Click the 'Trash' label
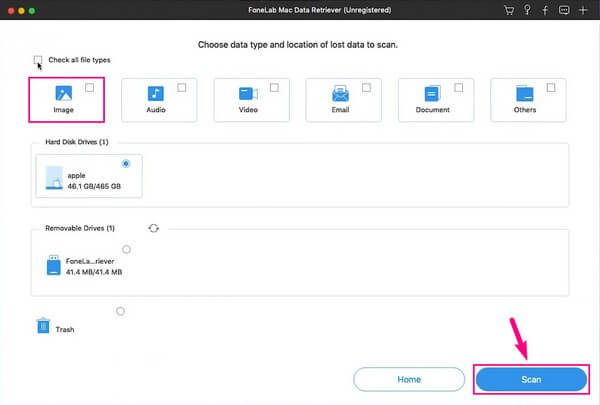This screenshot has height=405, width=600. 65,330
